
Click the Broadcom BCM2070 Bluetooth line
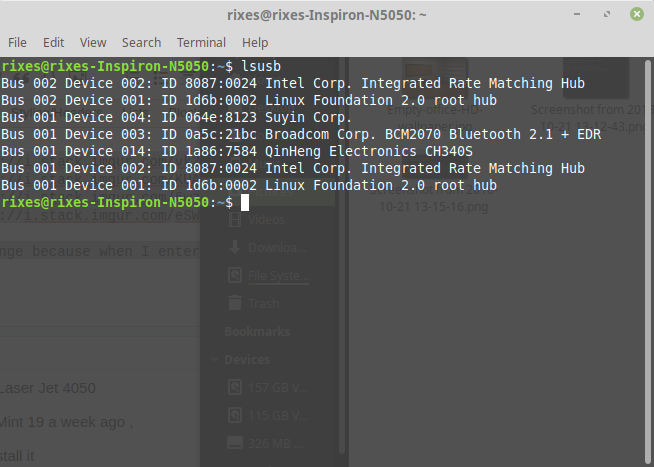tap(301, 134)
